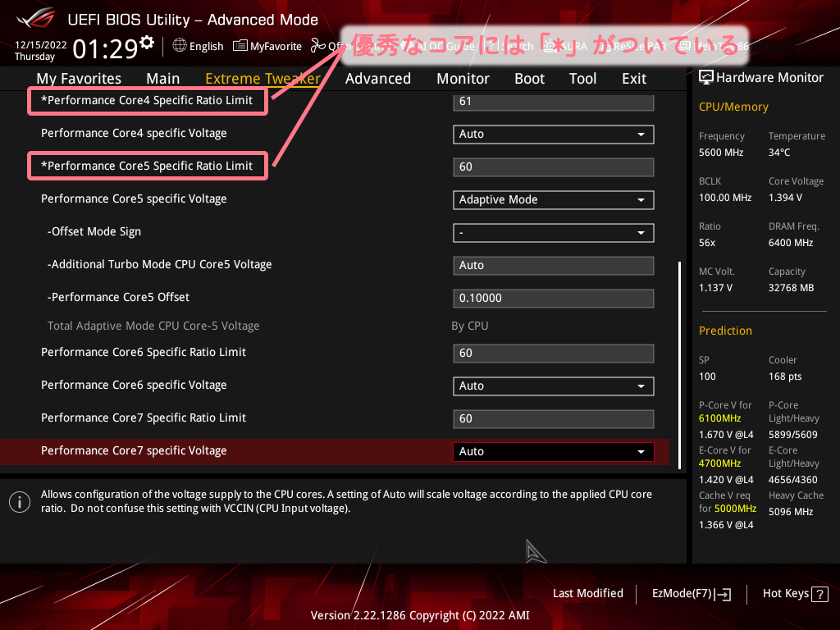Go to the Exit tab

click(x=634, y=78)
